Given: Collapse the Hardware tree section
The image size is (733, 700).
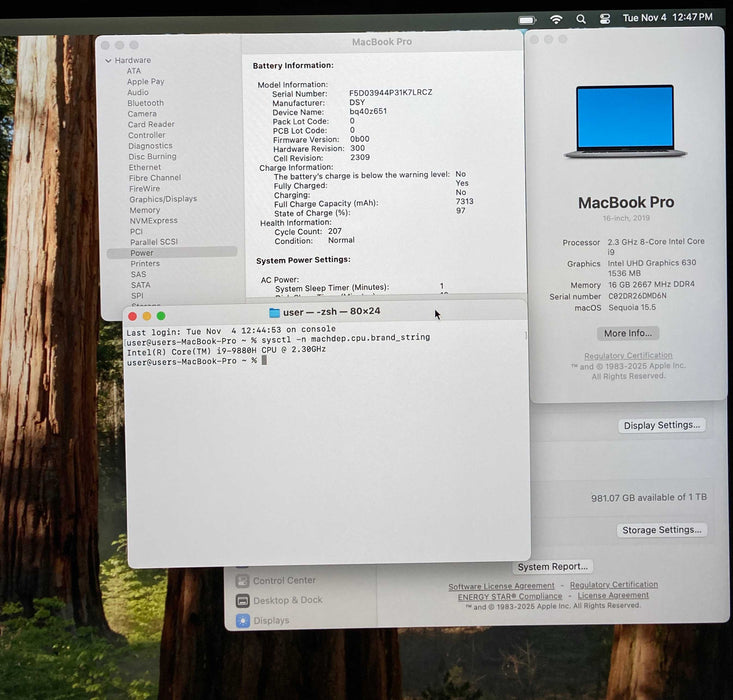Looking at the screenshot, I should tap(108, 60).
